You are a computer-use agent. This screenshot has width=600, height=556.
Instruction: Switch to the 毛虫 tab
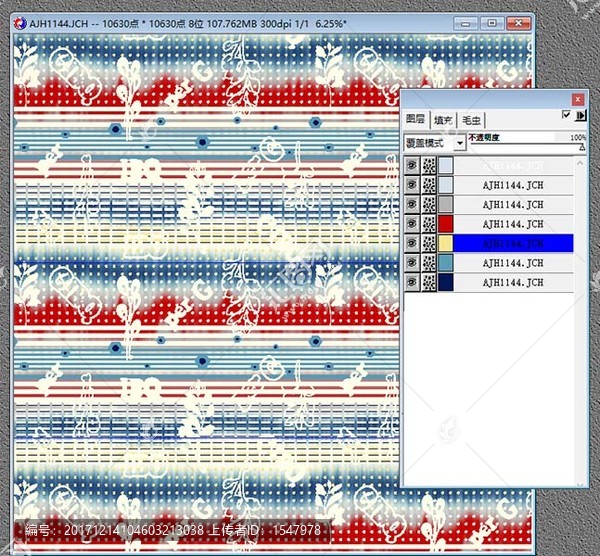click(471, 121)
